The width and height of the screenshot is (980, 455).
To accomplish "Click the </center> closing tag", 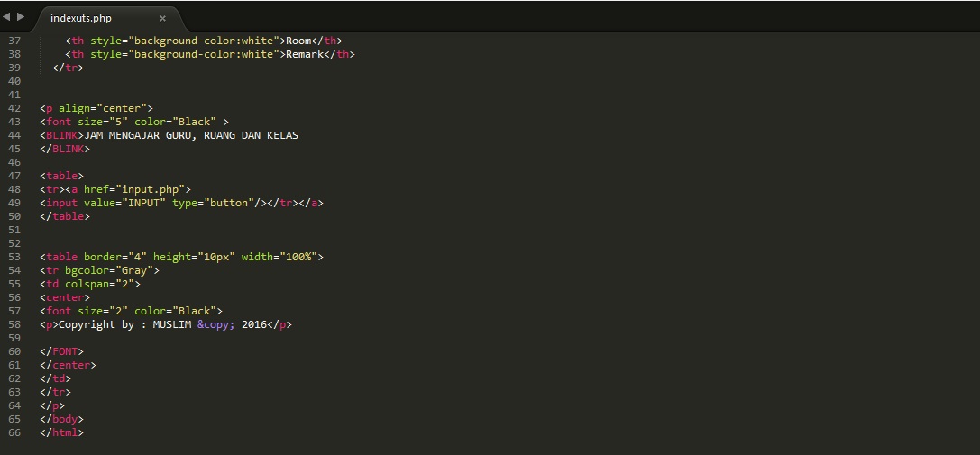I will point(68,365).
